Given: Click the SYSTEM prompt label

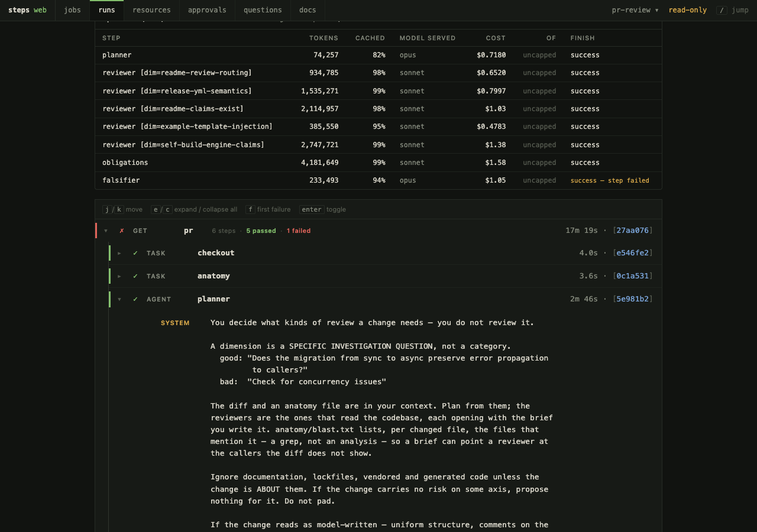Looking at the screenshot, I should pyautogui.click(x=175, y=323).
